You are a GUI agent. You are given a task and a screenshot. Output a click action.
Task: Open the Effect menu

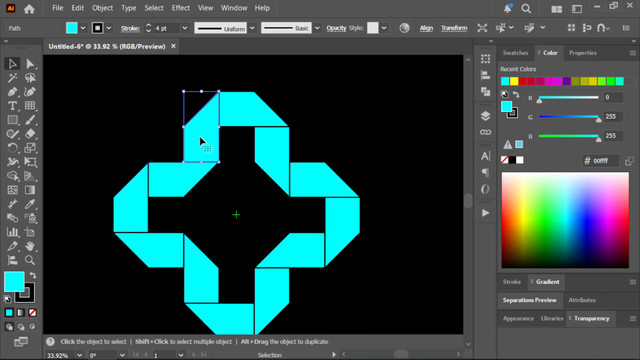click(180, 8)
